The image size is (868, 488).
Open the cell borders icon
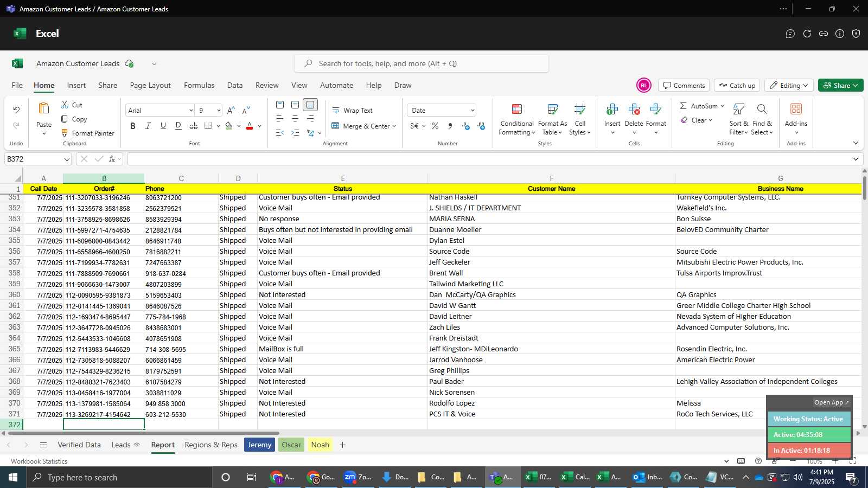[208, 126]
